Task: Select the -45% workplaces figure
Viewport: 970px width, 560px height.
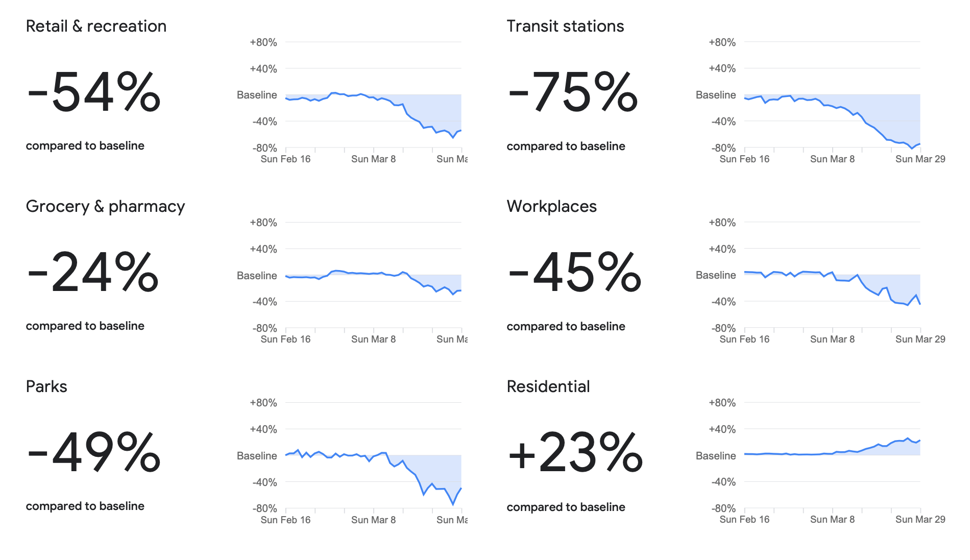Action: tap(574, 273)
